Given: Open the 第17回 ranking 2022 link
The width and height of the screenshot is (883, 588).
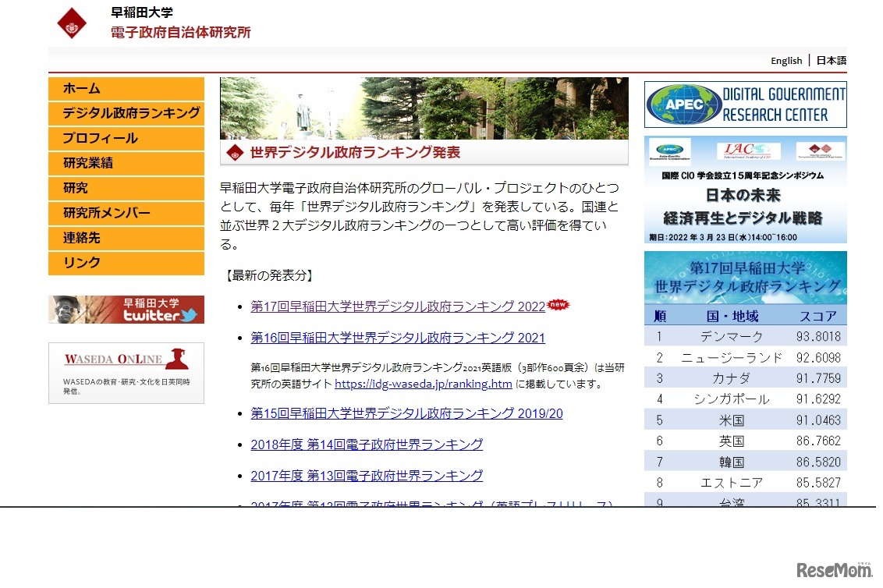Looking at the screenshot, I should coord(398,307).
